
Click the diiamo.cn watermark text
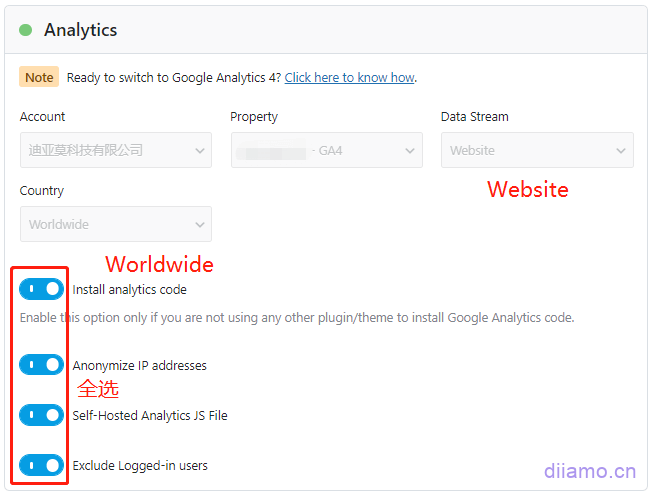[x=589, y=470]
